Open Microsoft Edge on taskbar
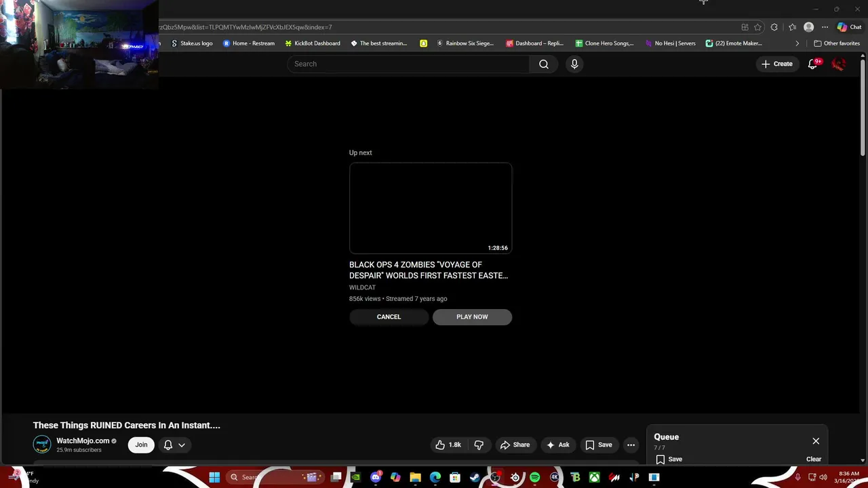Viewport: 868px width, 488px height. (x=435, y=477)
